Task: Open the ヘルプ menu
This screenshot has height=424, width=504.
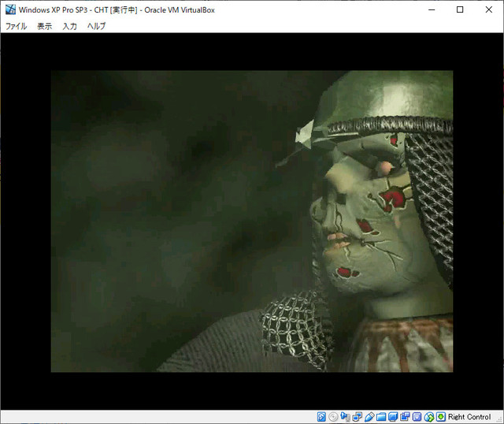Action: [x=96, y=26]
